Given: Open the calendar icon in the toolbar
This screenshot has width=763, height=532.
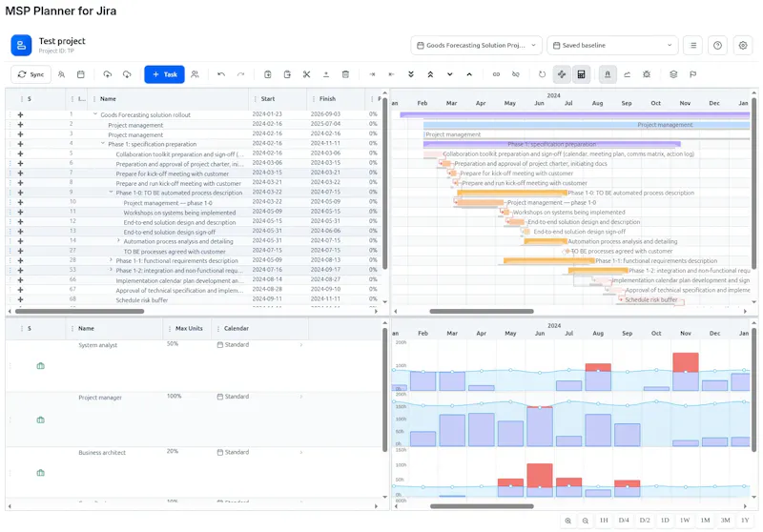Looking at the screenshot, I should [81, 74].
